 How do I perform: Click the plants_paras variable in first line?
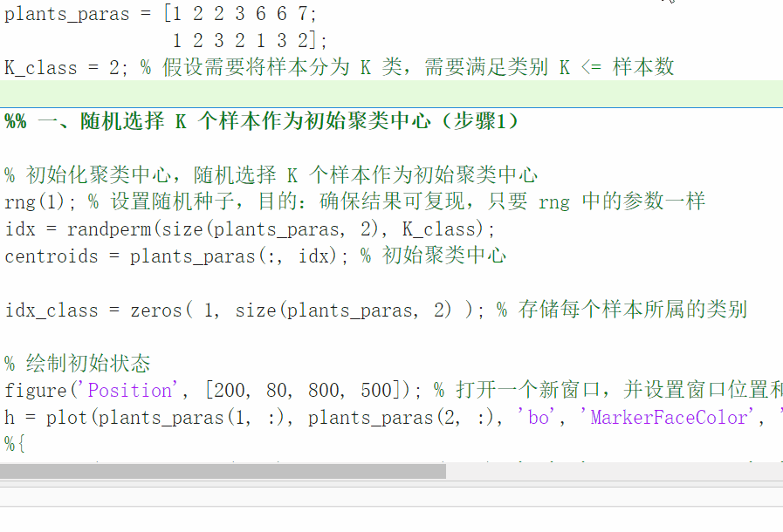[x=67, y=14]
